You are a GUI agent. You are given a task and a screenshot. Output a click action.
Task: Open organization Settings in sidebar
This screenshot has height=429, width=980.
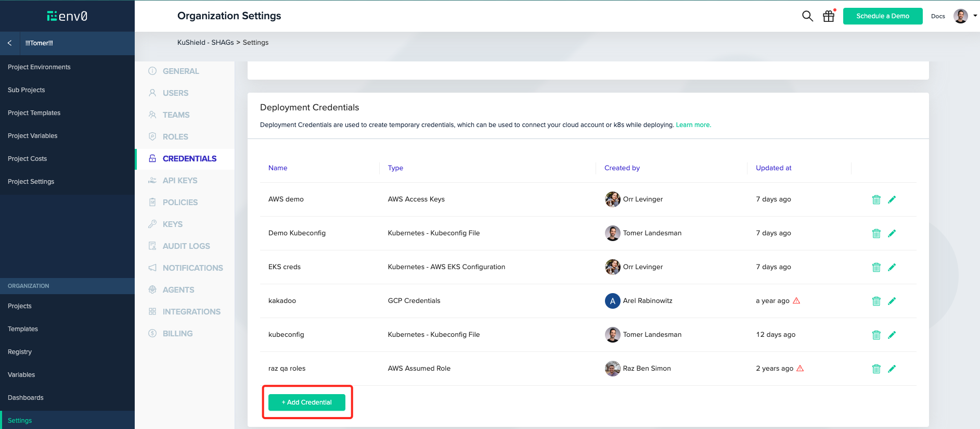(x=20, y=421)
